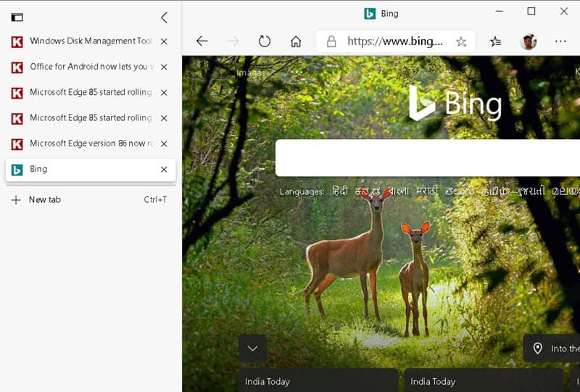580x392 pixels.
Task: Click Bing favicon in window title
Action: (x=370, y=14)
